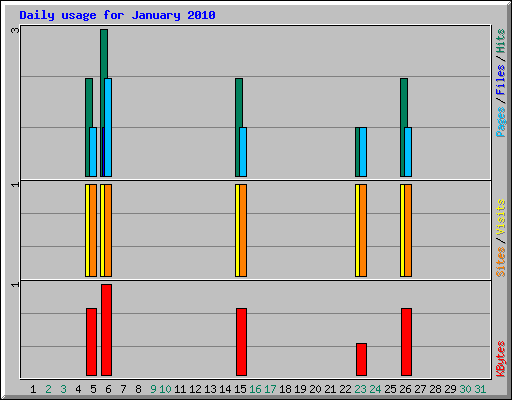Click the red KBytes bar for day 15
This screenshot has width=512, height=400.
point(241,342)
